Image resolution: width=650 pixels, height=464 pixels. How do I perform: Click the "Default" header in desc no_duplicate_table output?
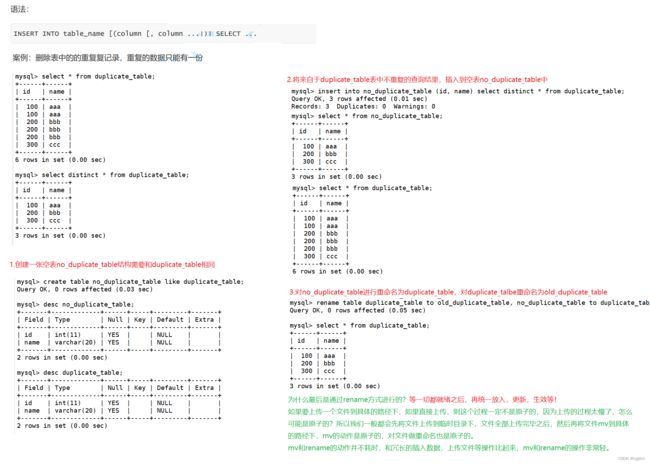170,320
